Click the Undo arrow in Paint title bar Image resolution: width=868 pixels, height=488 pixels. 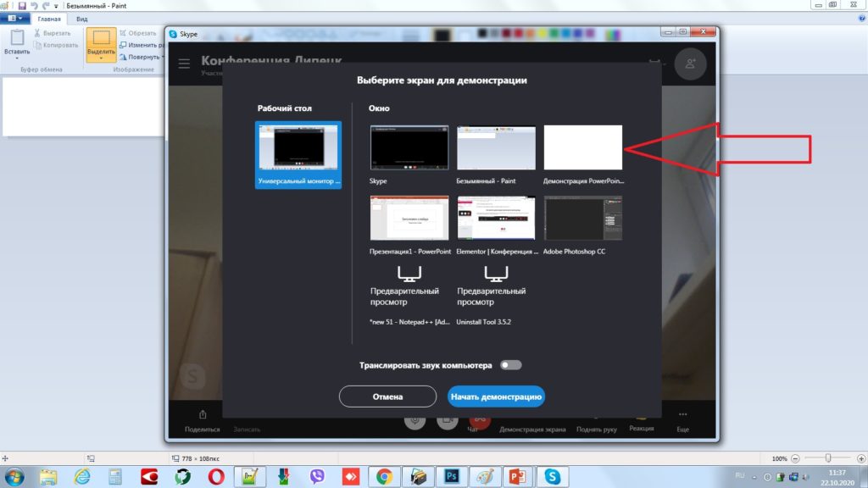(x=34, y=6)
